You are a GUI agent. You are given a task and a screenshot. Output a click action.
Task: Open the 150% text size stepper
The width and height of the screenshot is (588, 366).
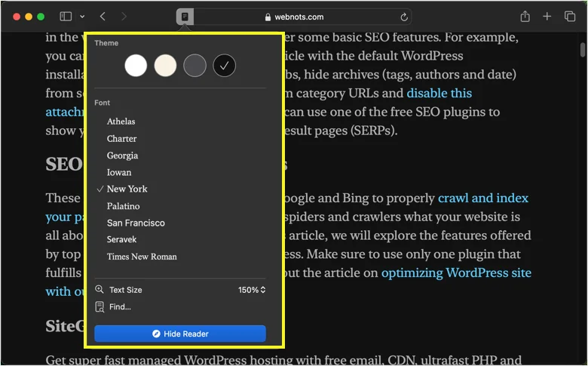[252, 290]
